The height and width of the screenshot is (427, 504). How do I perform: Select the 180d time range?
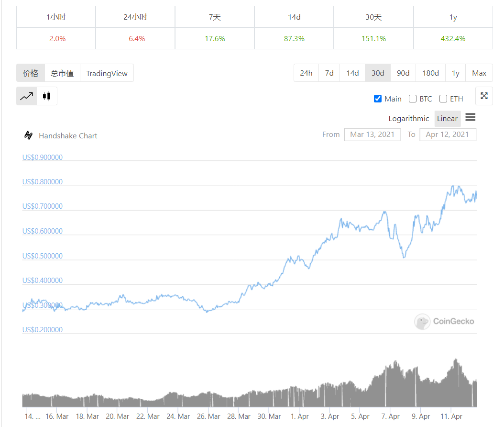[x=430, y=73]
